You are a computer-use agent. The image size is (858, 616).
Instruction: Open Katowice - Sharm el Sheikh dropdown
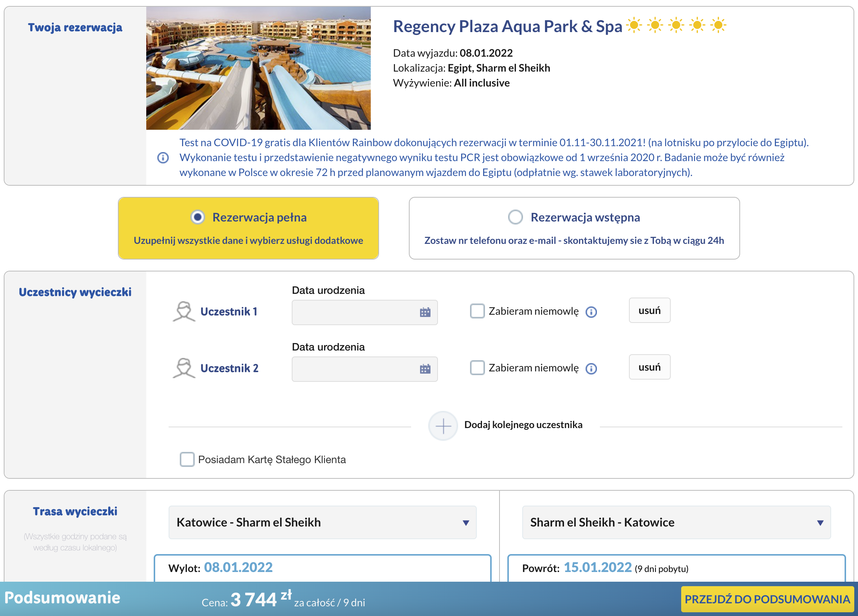pos(322,523)
